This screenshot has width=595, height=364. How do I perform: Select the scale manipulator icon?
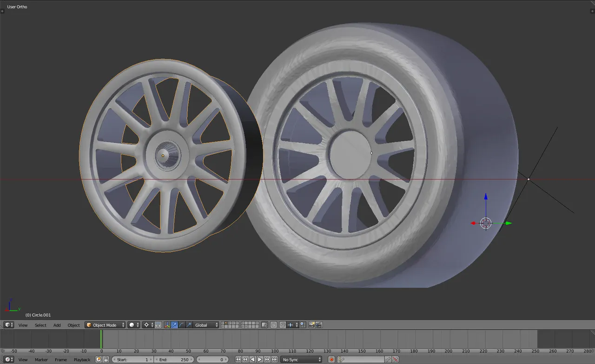[189, 325]
